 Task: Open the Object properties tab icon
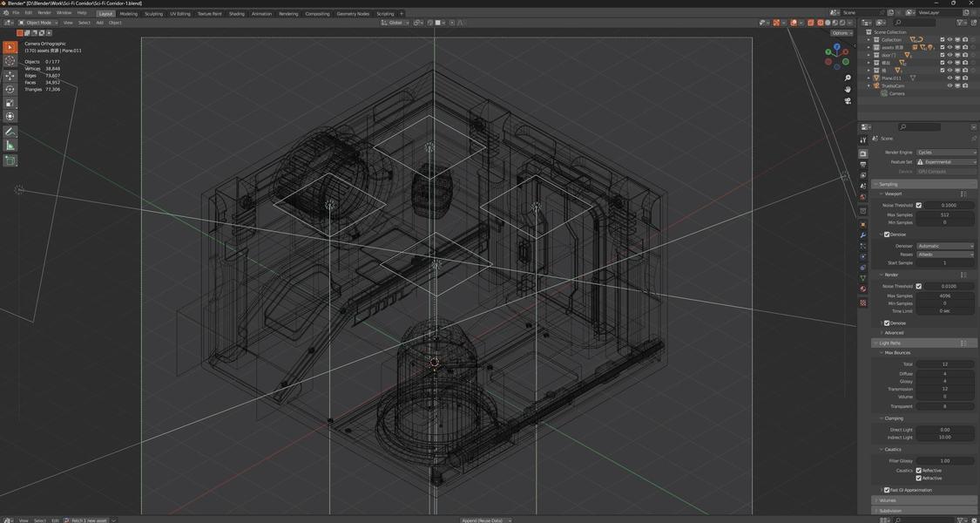863,224
